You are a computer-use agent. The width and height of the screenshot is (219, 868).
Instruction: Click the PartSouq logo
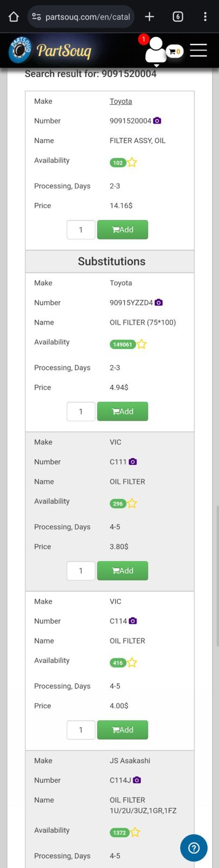tap(50, 50)
